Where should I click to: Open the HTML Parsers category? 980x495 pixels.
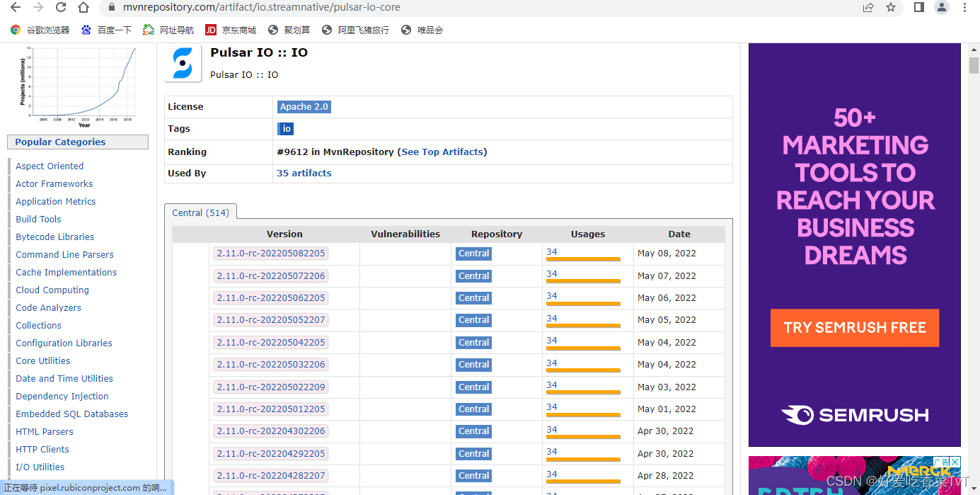pyautogui.click(x=45, y=431)
